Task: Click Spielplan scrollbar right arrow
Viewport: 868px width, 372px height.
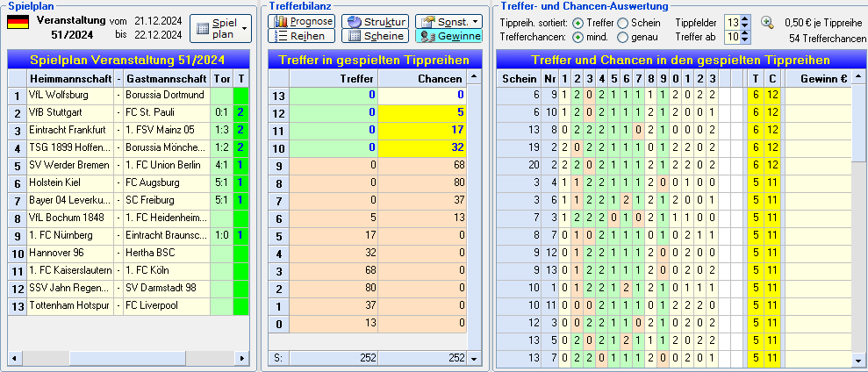Action: [x=242, y=358]
